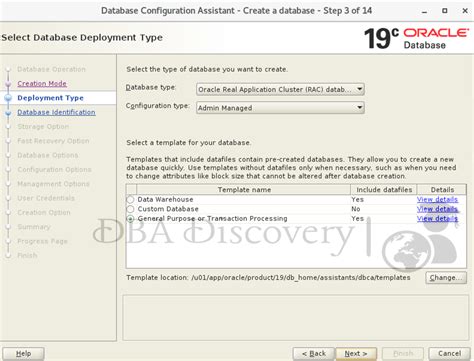
Task: Select the Custom Database template radio button
Action: (x=130, y=209)
